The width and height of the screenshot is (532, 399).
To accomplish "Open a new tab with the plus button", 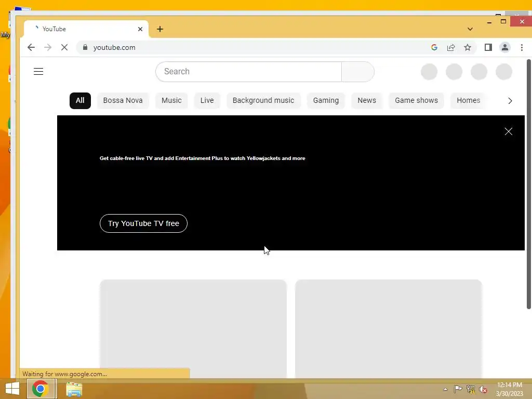I will (x=160, y=29).
